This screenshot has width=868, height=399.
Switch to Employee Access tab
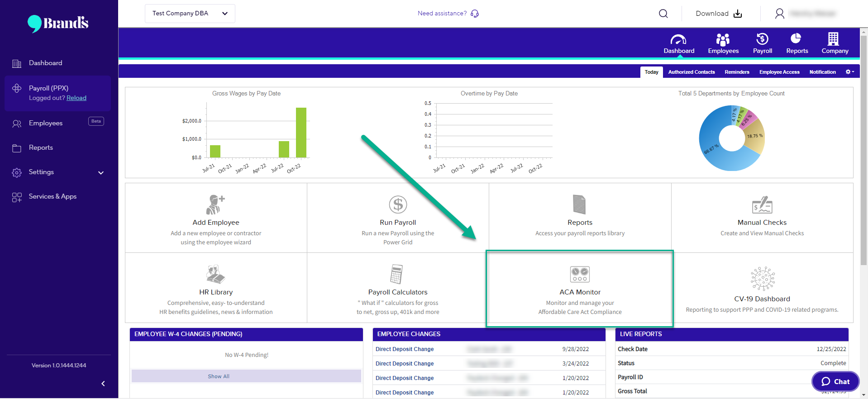pyautogui.click(x=779, y=72)
